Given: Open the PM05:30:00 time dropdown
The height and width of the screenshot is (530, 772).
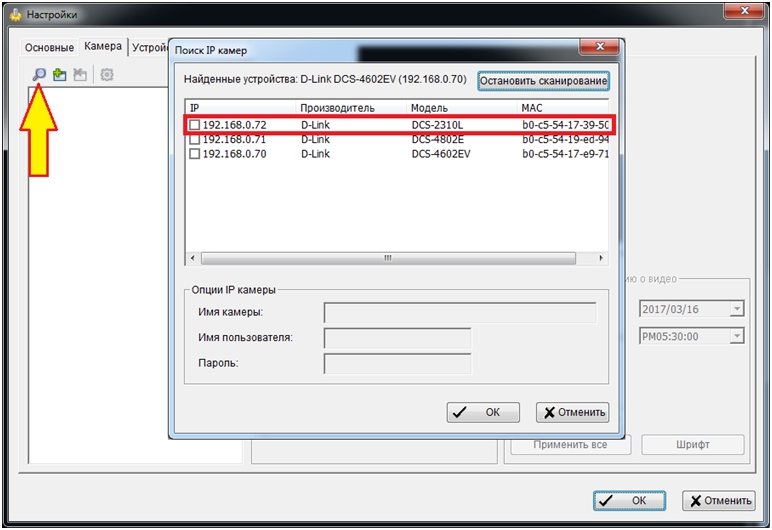Looking at the screenshot, I should (737, 337).
